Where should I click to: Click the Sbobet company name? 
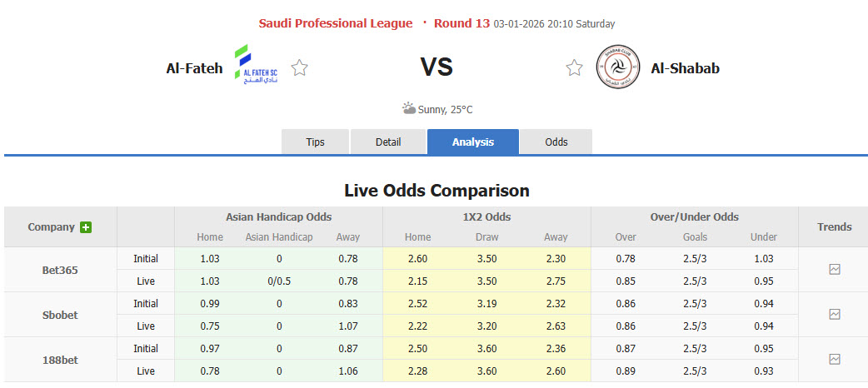tap(61, 315)
